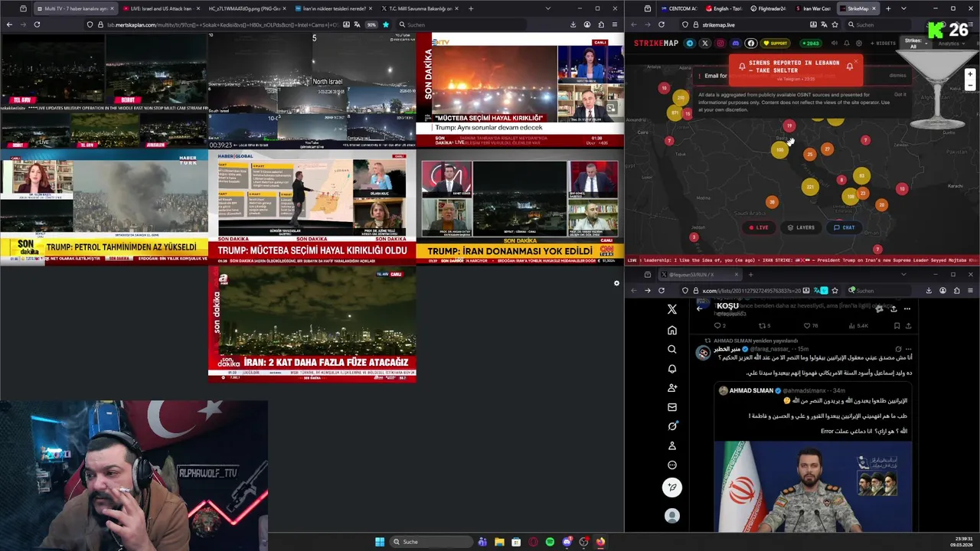Select the yellow 210 cluster marker
The image size is (980, 551).
click(681, 98)
